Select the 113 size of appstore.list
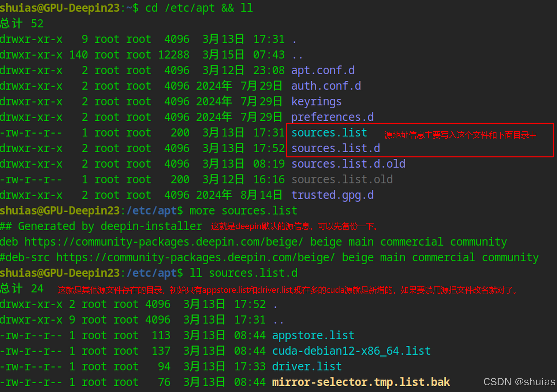 161,335
